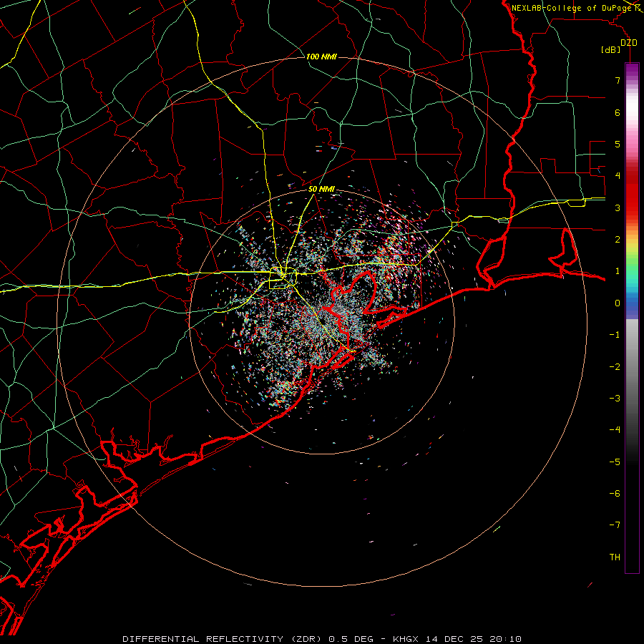Select the -1 dB tick label on the scale

point(615,335)
